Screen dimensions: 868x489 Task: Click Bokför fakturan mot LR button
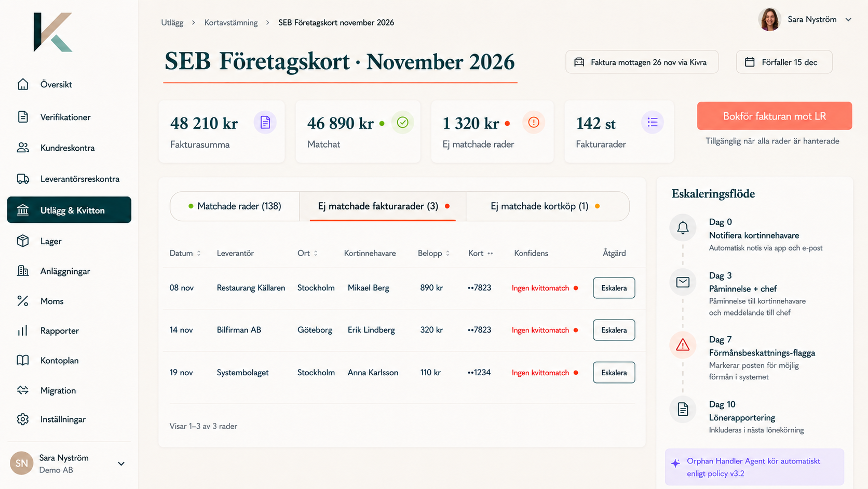pyautogui.click(x=774, y=116)
